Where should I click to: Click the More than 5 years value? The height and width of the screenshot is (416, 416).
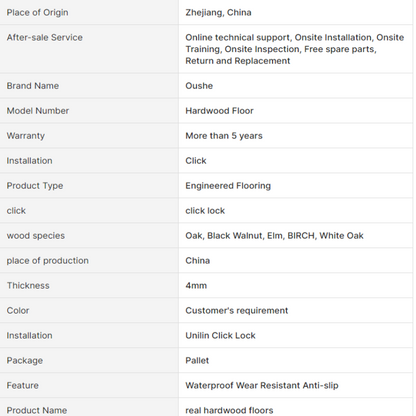(224, 136)
